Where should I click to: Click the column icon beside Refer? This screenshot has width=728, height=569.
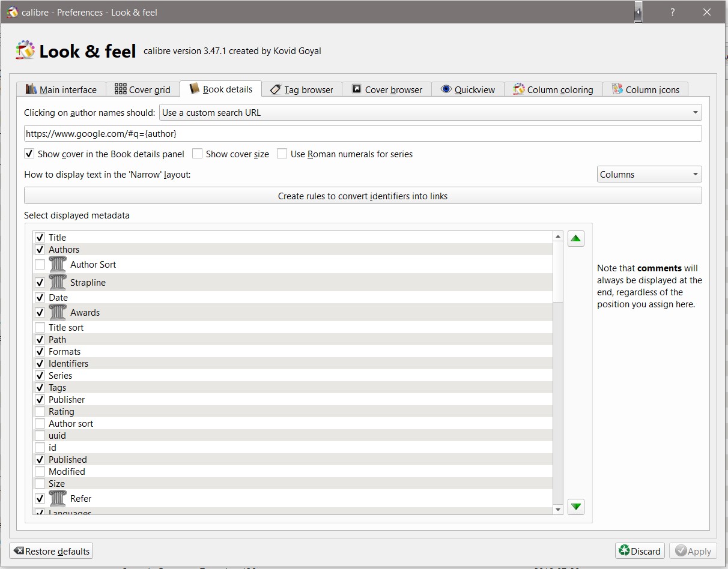click(58, 498)
